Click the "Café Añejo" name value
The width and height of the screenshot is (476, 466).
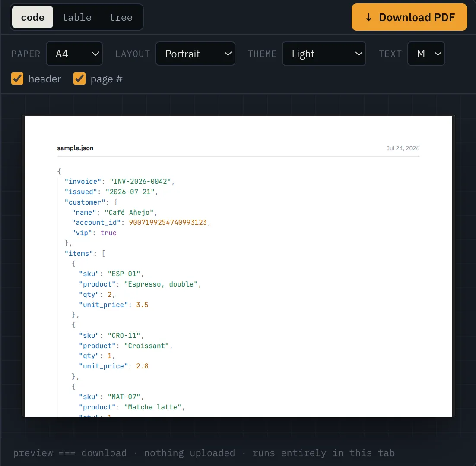[129, 212]
